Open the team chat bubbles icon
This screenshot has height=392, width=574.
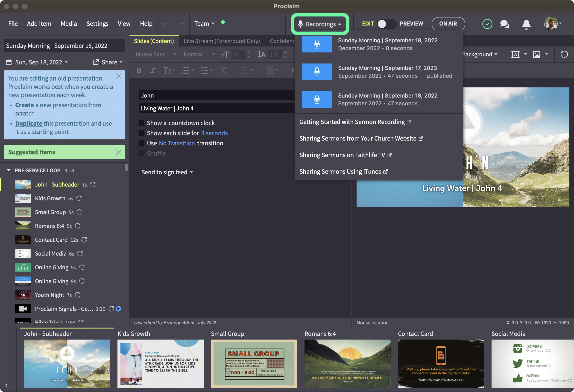(x=504, y=24)
